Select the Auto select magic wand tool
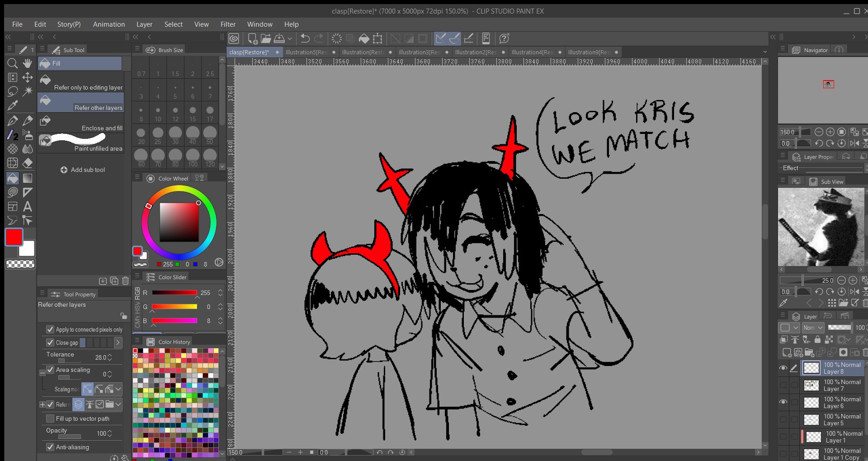This screenshot has width=868, height=461. click(x=28, y=91)
